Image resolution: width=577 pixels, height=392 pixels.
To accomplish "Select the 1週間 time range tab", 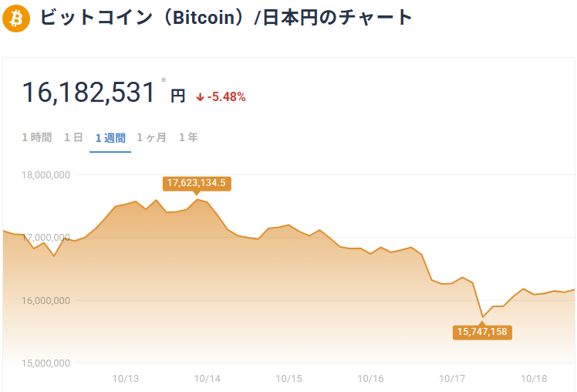I will pyautogui.click(x=110, y=137).
